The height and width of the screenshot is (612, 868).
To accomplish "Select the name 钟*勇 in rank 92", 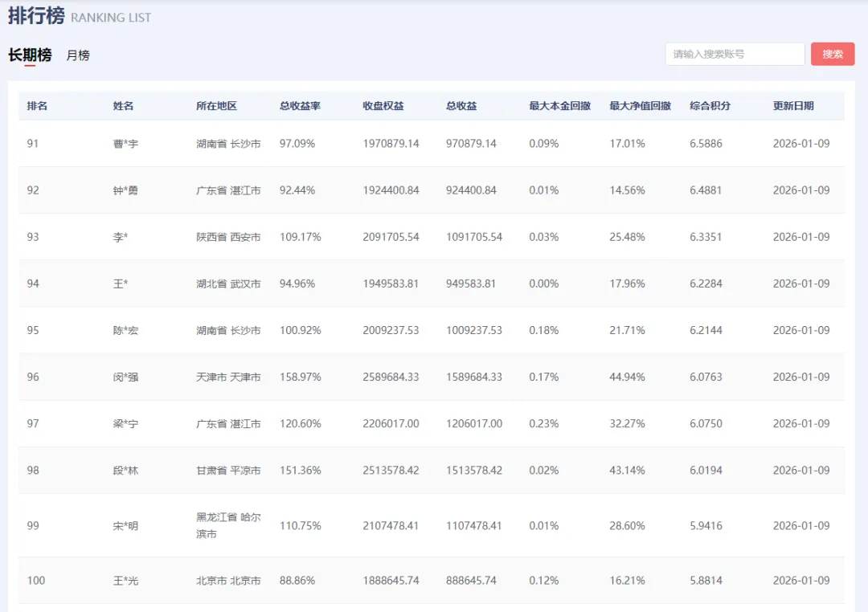I will tap(125, 190).
